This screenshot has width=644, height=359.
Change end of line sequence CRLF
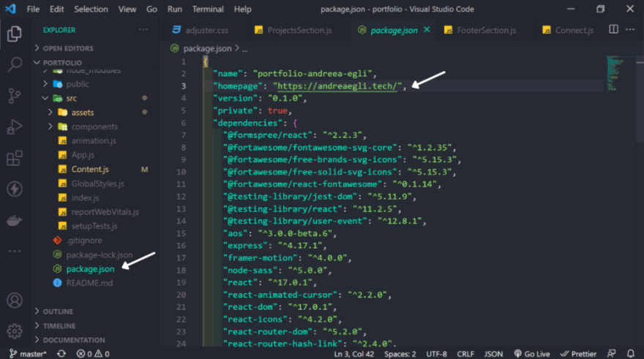click(465, 354)
